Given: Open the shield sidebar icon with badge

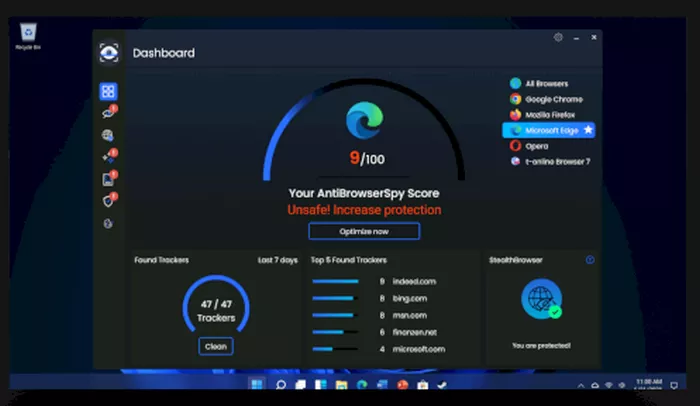Looking at the screenshot, I should click(x=109, y=201).
